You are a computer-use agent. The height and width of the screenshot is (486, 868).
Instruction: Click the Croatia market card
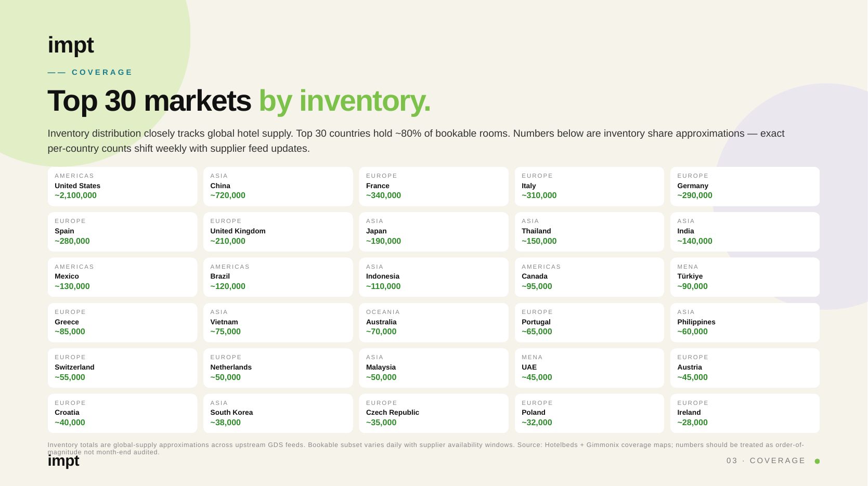pos(122,413)
